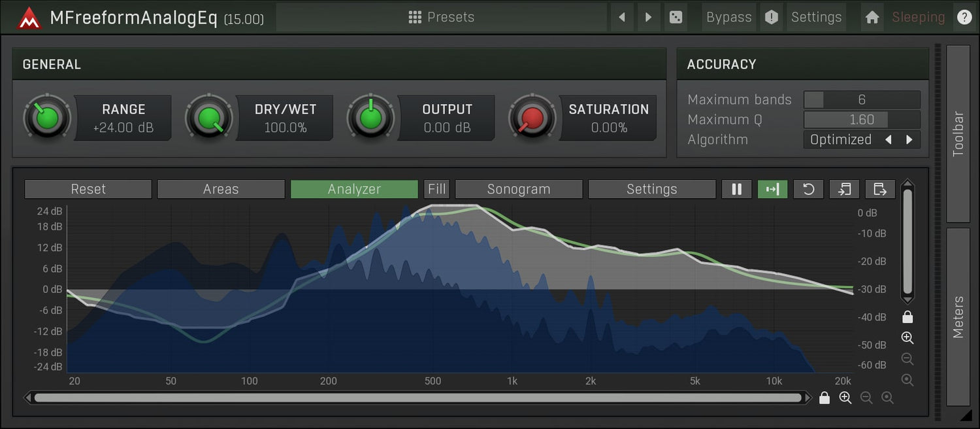Click the help question mark icon
The width and height of the screenshot is (980, 429).
click(x=964, y=17)
